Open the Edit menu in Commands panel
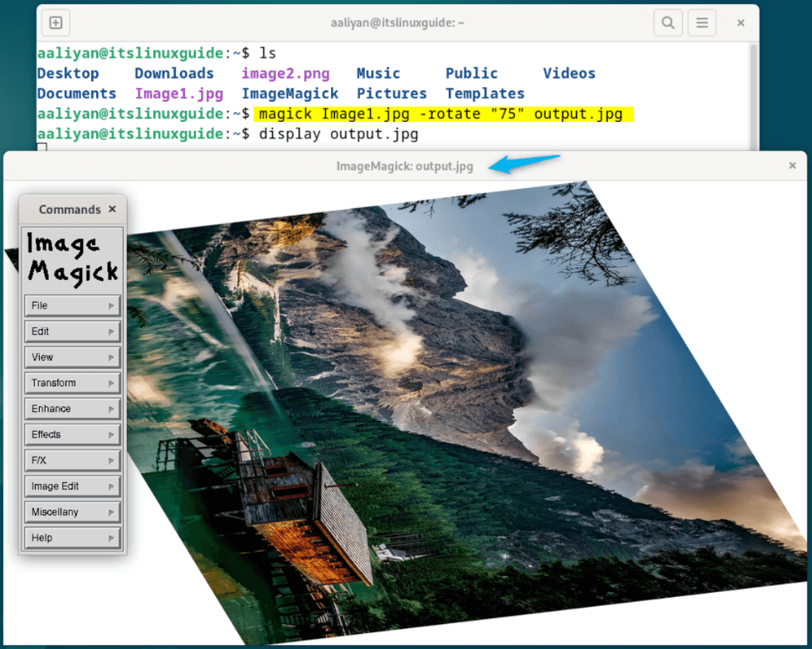 [72, 331]
